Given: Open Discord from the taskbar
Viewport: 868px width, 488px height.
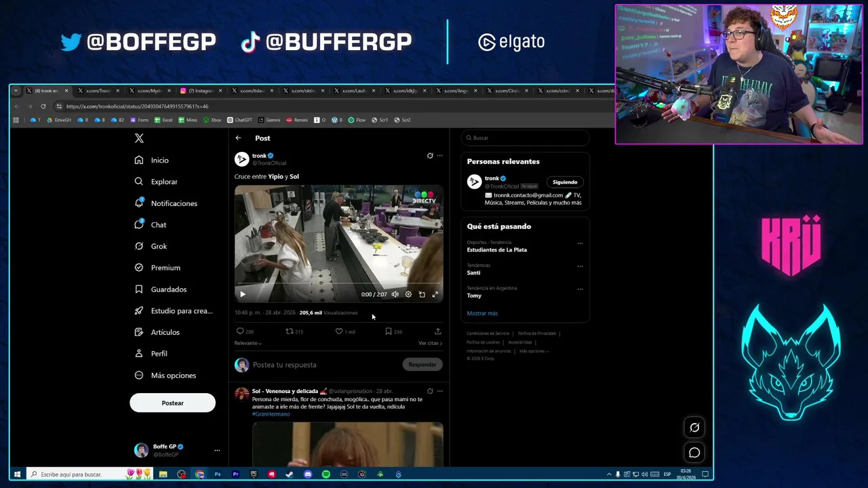Looking at the screenshot, I should pyautogui.click(x=308, y=474).
